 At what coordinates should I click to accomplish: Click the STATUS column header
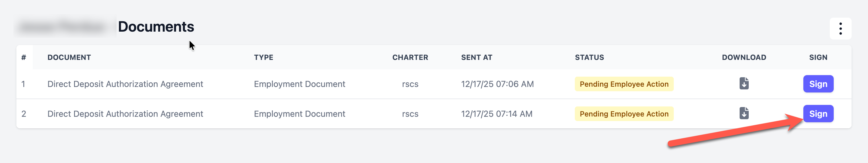(x=589, y=57)
